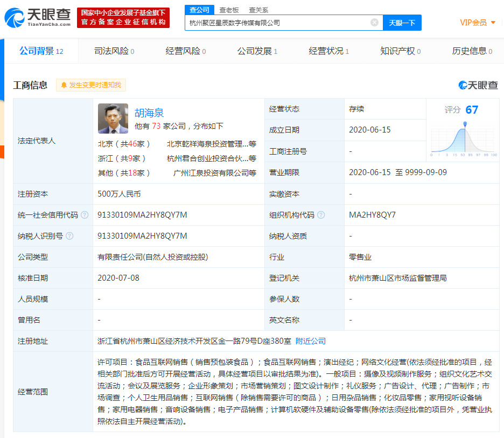Image resolution: width=504 pixels, height=438 pixels.
Task: Click the 天眼一下 search button
Action: tap(402, 23)
